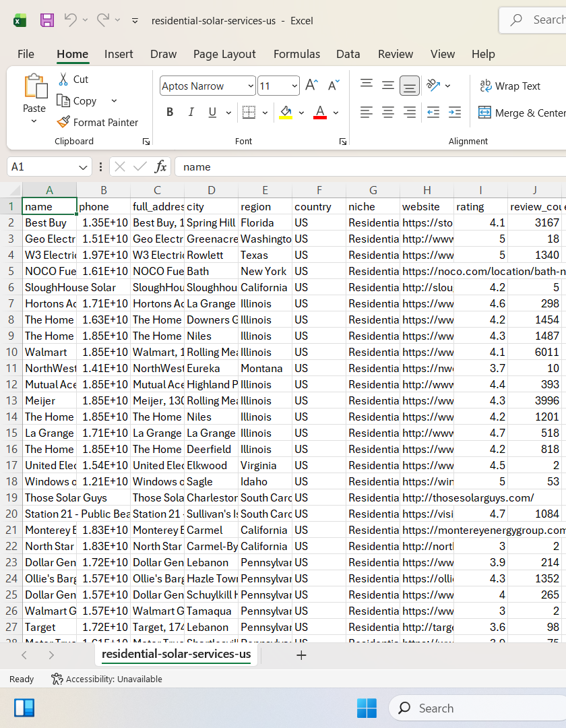
Task: Toggle Bold formatting
Action: 170,113
